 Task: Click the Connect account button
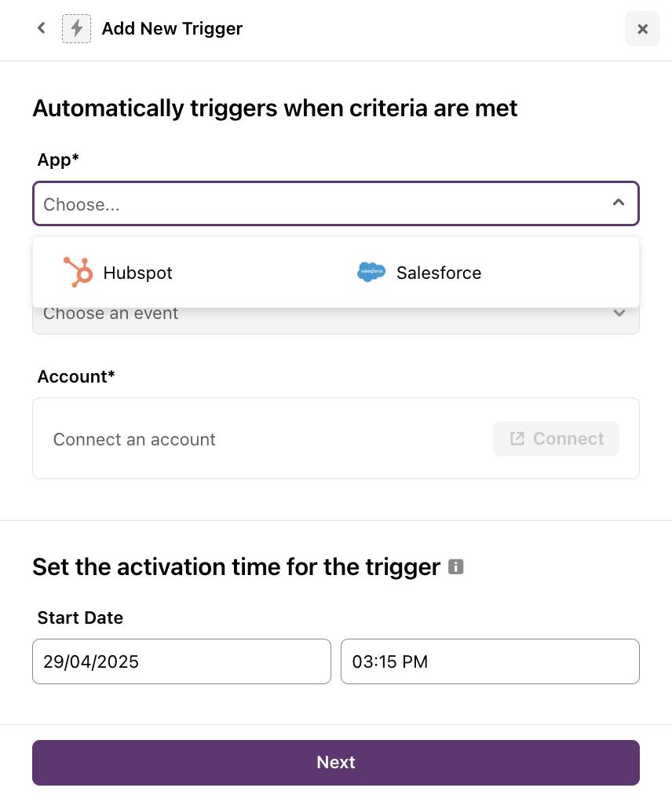point(556,438)
